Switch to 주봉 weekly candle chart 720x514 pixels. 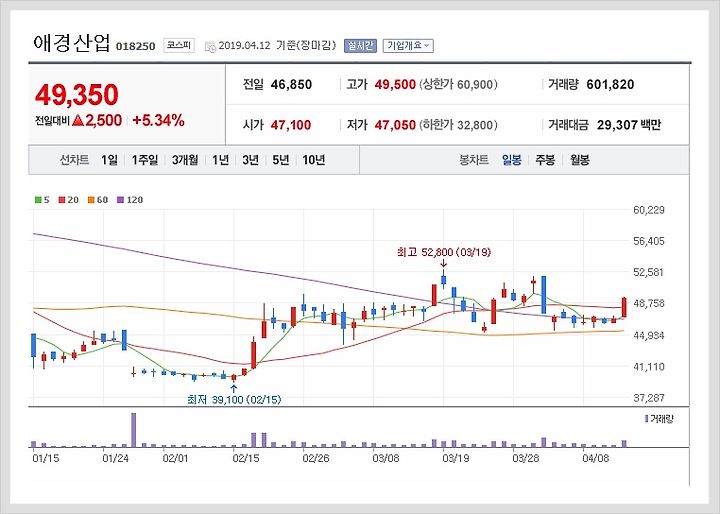point(545,160)
